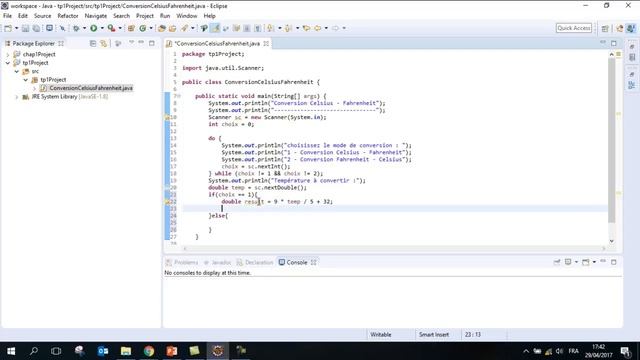
Task: Open the Run configurations dropdown arrow
Action: (102, 28)
